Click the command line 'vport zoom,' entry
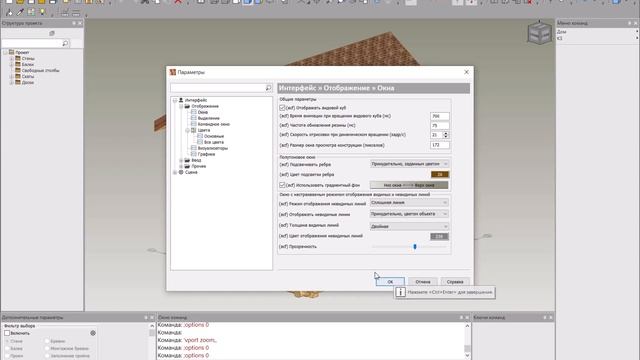Viewport: 640px width, 360px height. 200,340
